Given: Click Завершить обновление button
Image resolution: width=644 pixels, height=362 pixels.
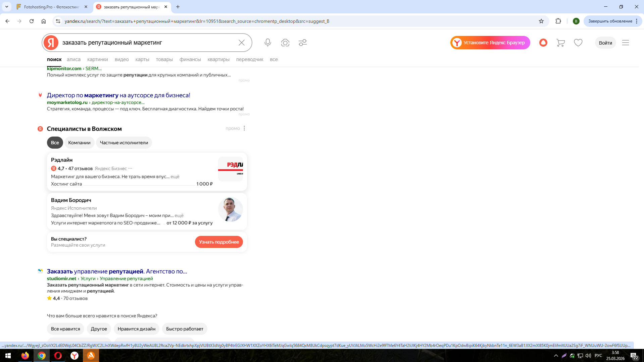Looking at the screenshot, I should point(610,21).
